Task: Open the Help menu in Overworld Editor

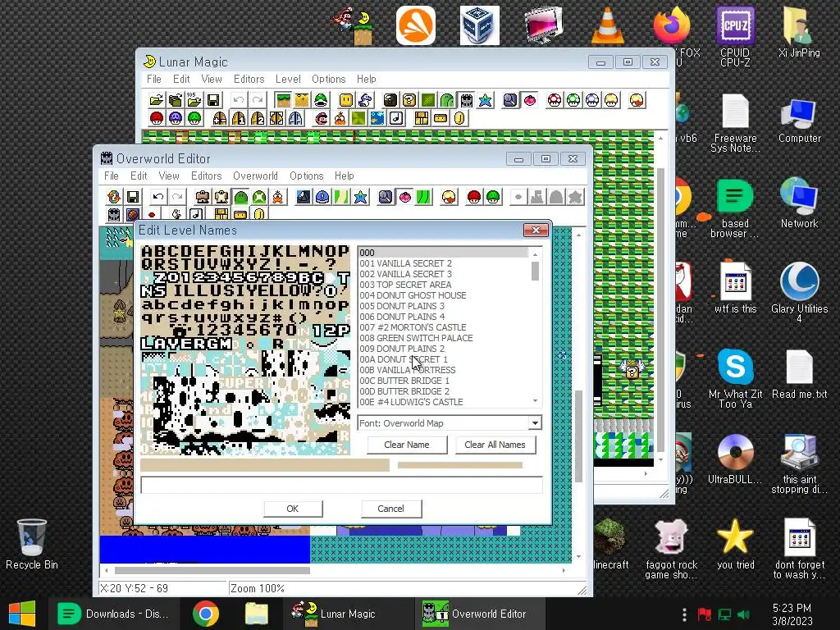Action: 344,176
